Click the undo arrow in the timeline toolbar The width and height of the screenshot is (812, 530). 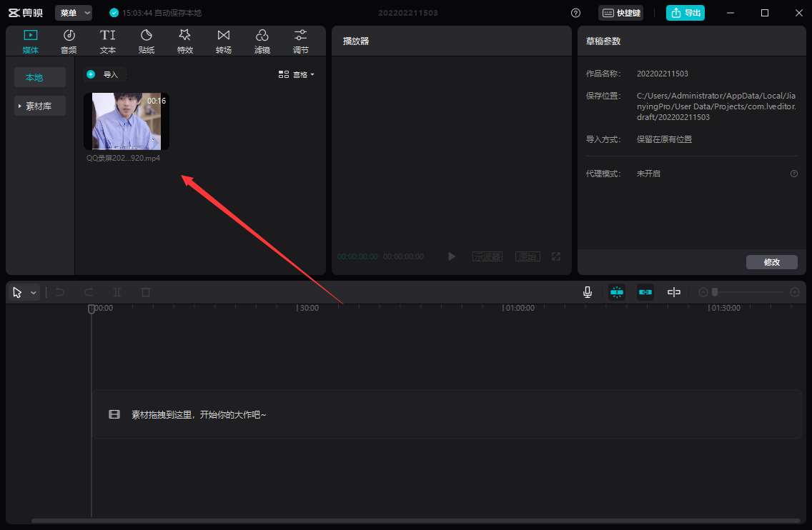[x=60, y=291]
